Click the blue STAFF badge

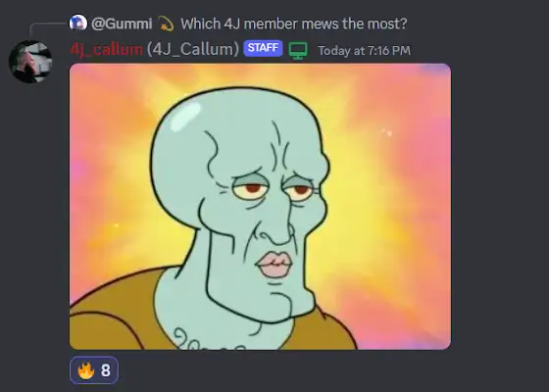(263, 48)
